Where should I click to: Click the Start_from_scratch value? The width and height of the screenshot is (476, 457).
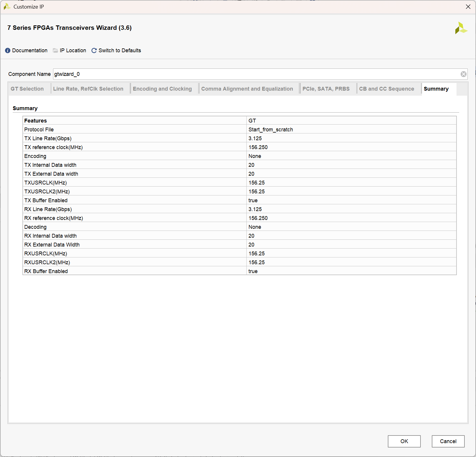(271, 129)
